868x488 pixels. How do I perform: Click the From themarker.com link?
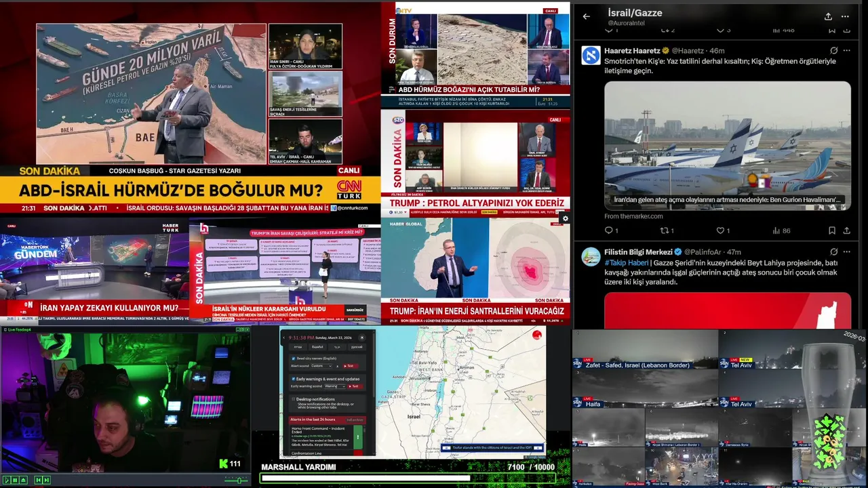[633, 216]
